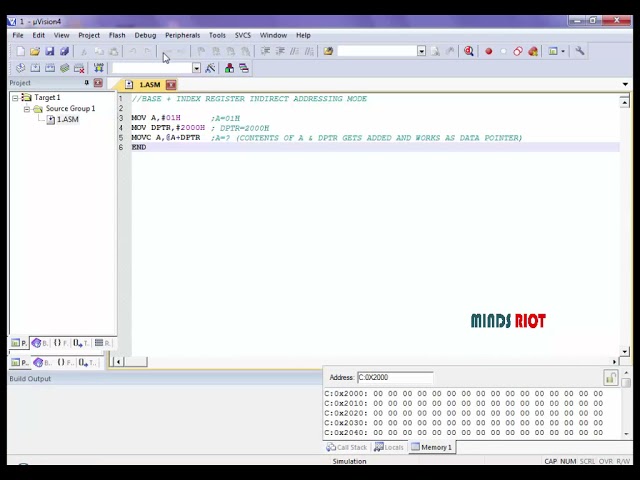Stop the build using the red X icon
The height and width of the screenshot is (480, 640).
click(x=79, y=68)
